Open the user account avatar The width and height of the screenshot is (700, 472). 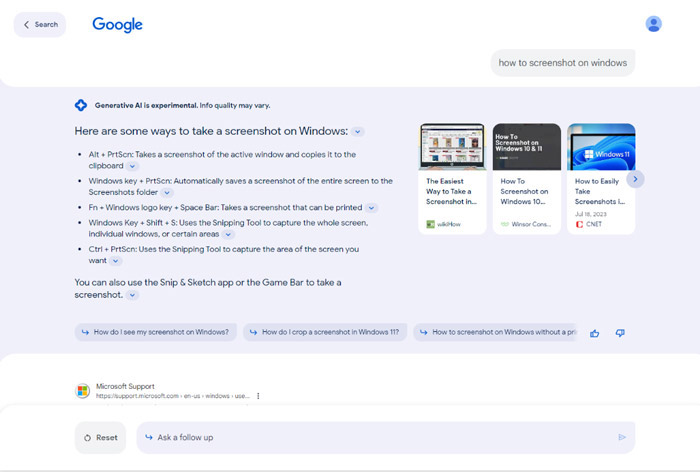pos(653,24)
